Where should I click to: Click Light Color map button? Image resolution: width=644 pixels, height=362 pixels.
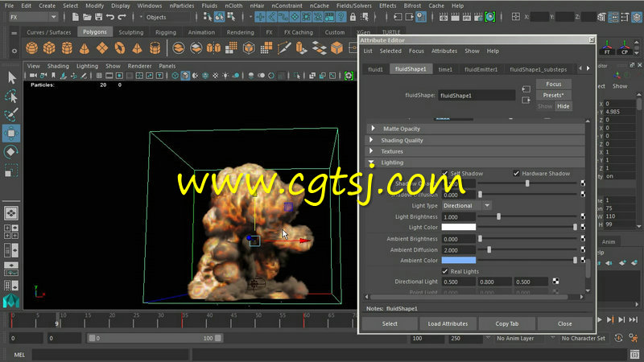tap(583, 227)
